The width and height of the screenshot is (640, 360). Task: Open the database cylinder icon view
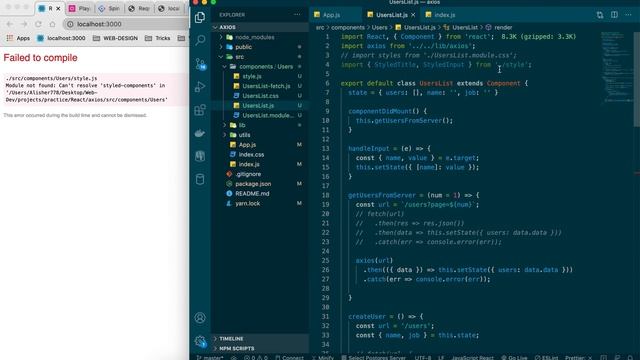pyautogui.click(x=200, y=179)
